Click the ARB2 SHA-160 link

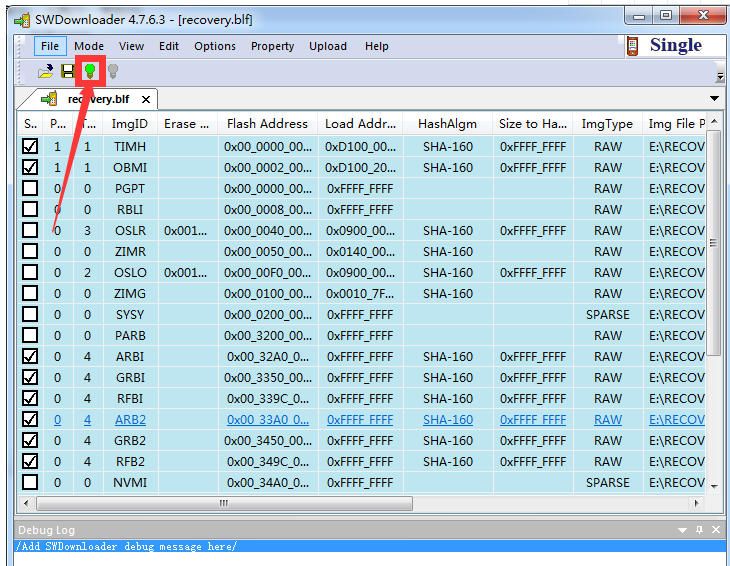coord(448,420)
